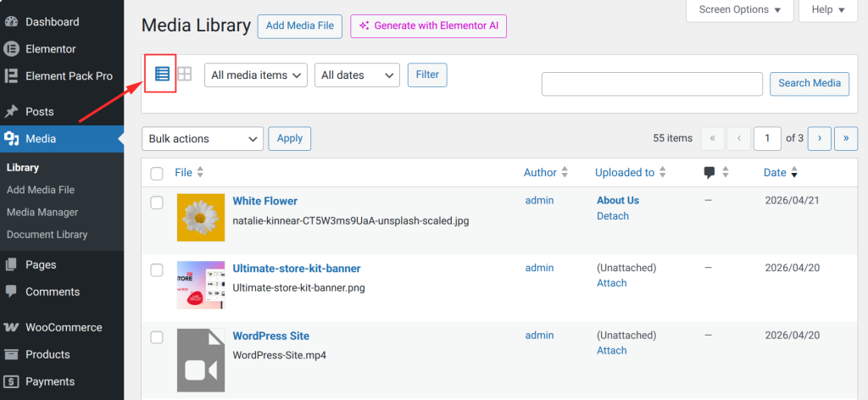Open the Bulk actions dropdown
868x400 pixels.
[203, 139]
